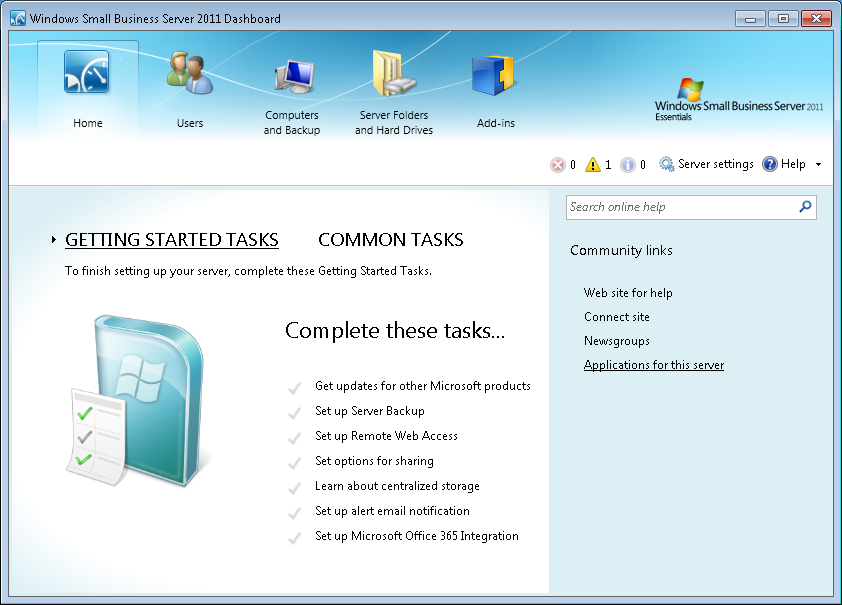
Task: Click the red critical alerts icon
Action: (558, 165)
